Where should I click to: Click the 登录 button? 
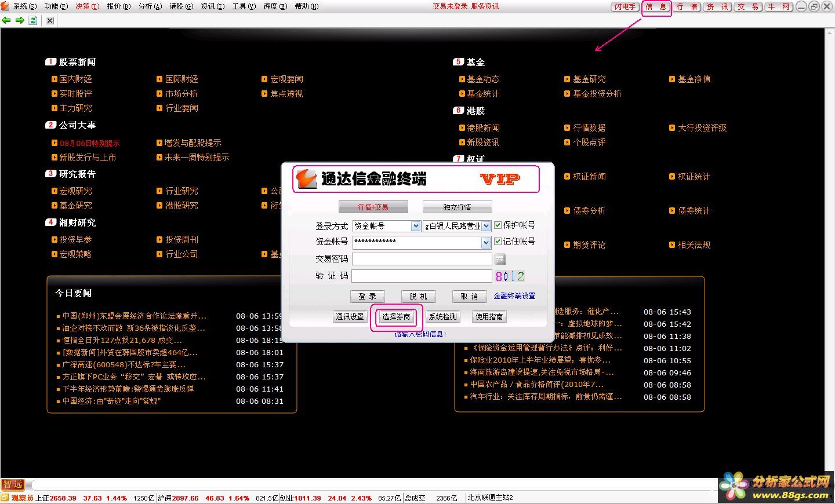click(367, 296)
